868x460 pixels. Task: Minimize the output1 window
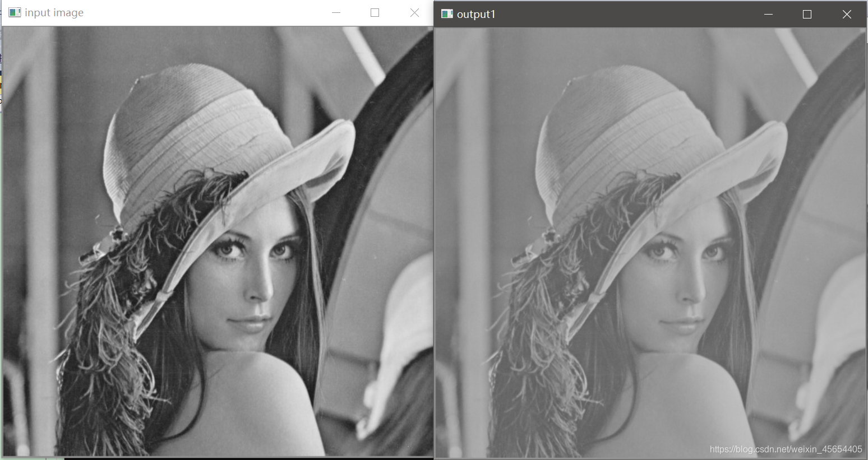click(768, 14)
